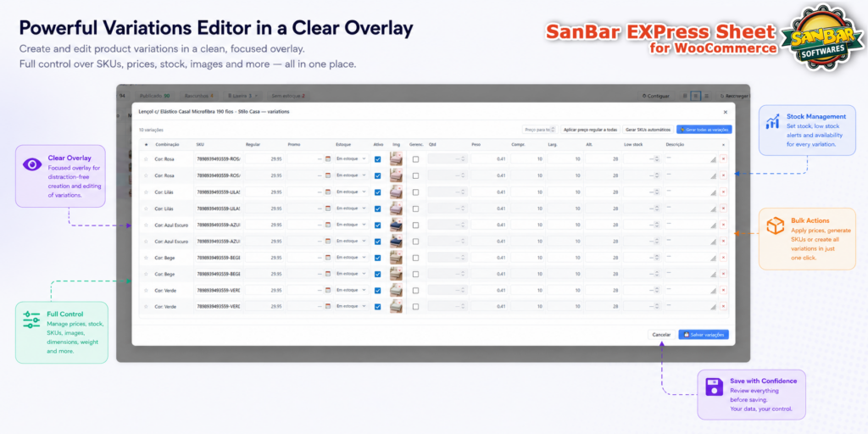Viewport: 868px width, 434px height.
Task: Enable Gerenc. checkbox for first Cor: Lilás row
Action: click(415, 192)
